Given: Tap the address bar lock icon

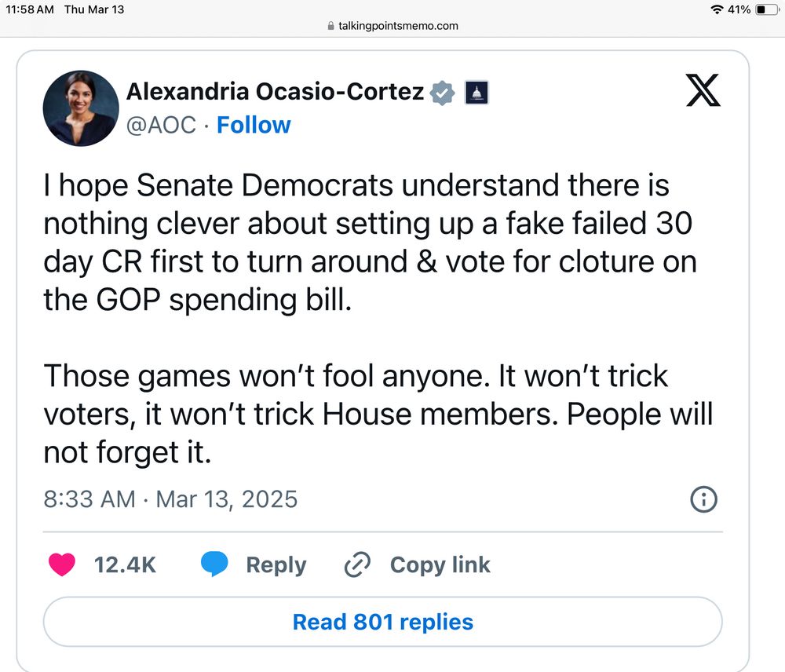Looking at the screenshot, I should 330,26.
